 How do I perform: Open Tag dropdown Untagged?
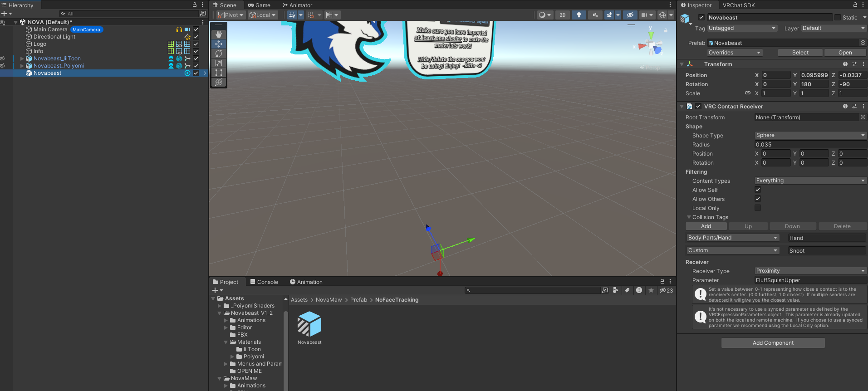click(742, 28)
